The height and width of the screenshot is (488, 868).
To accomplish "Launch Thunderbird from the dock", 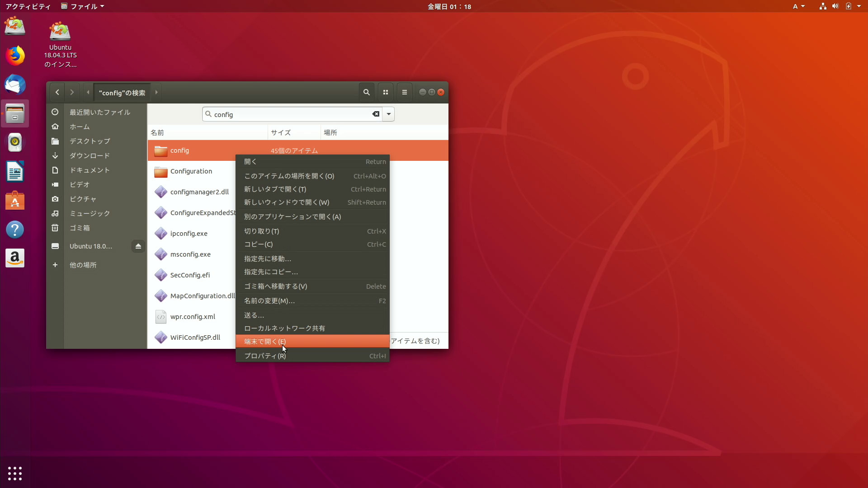I will tap(15, 84).
